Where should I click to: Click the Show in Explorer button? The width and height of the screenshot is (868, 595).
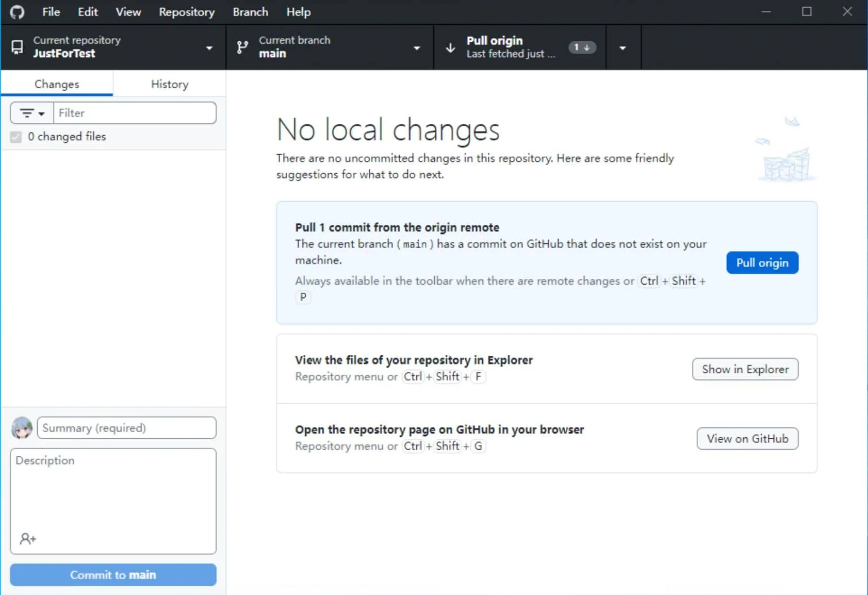(x=745, y=369)
